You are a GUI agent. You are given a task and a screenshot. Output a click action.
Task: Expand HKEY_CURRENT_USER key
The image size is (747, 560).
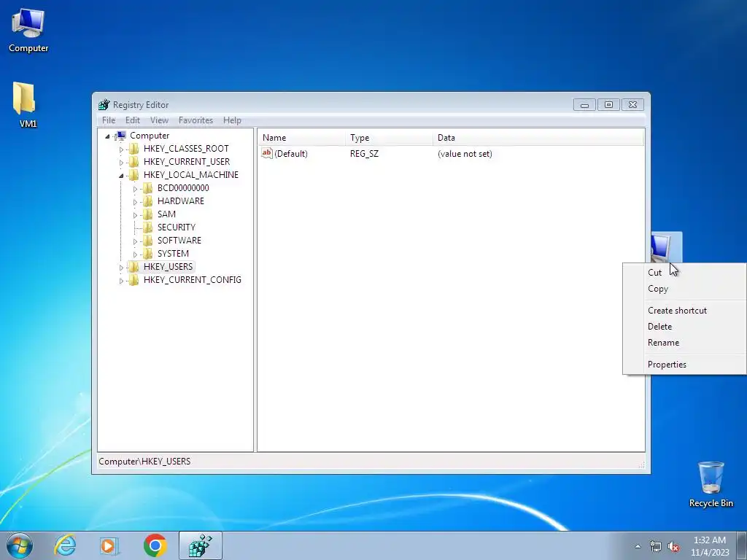pyautogui.click(x=122, y=163)
